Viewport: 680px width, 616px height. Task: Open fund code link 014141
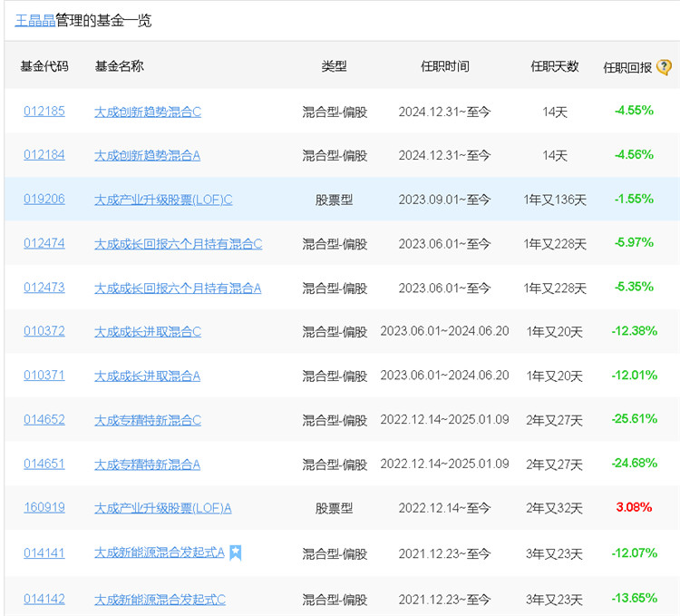pos(44,553)
